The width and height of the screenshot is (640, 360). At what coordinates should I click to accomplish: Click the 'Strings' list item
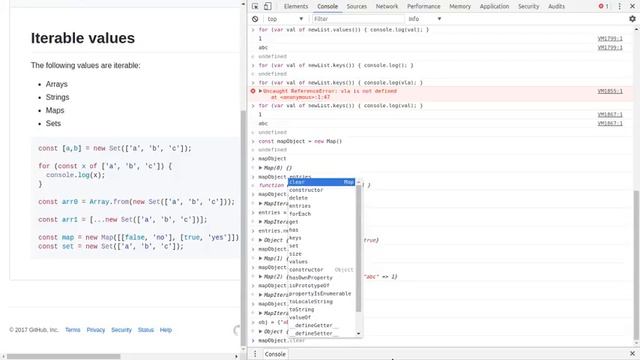point(58,97)
